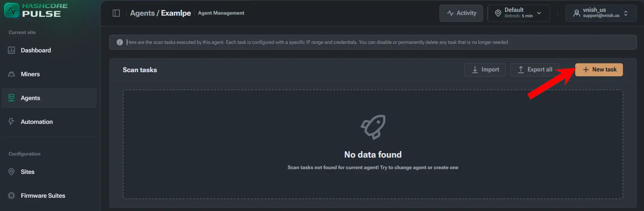Click the Miners helmet icon
Viewport: 644px width, 211px height.
click(12, 74)
